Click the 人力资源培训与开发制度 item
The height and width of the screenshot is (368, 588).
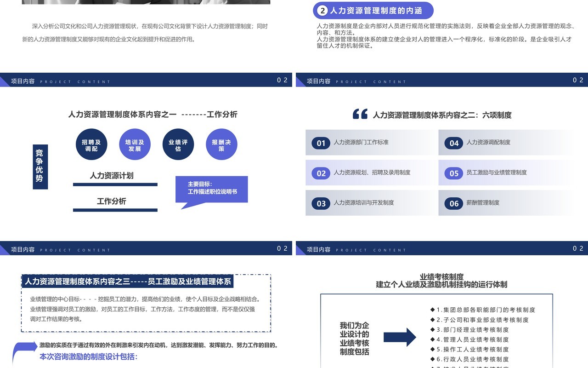click(x=364, y=203)
